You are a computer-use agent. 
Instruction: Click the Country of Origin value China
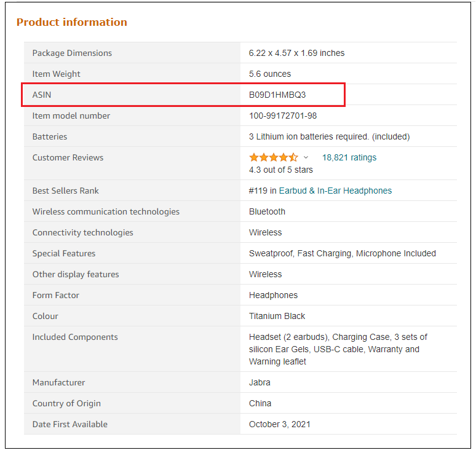(260, 403)
